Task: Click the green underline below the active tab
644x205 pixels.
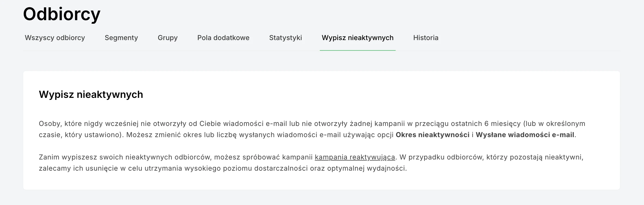Action: click(357, 50)
